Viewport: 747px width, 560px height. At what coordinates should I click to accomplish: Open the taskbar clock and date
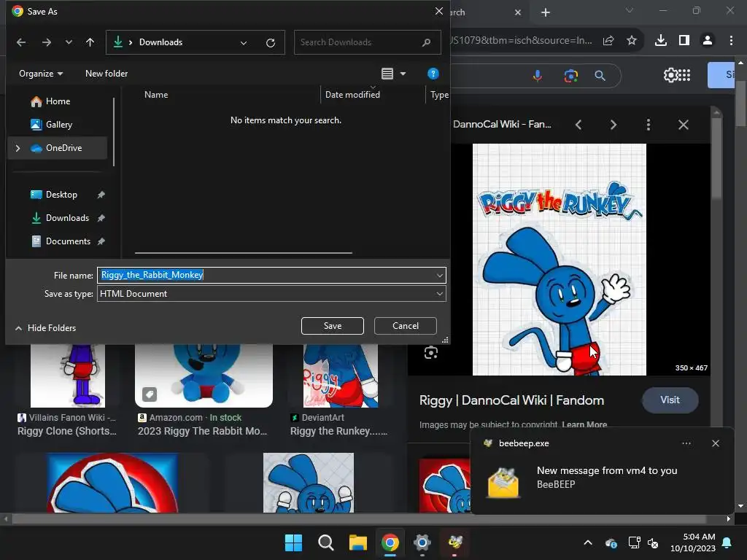tap(693, 542)
